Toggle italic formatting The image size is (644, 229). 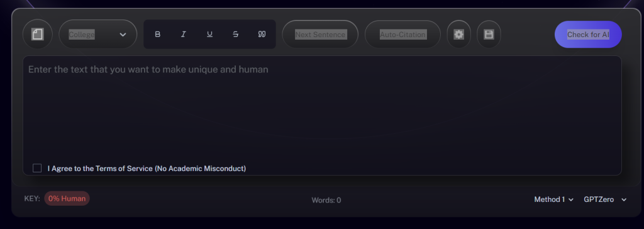(x=183, y=34)
